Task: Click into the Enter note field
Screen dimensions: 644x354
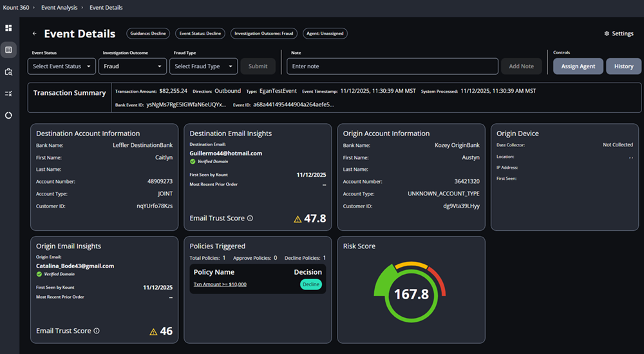Action: [392, 66]
